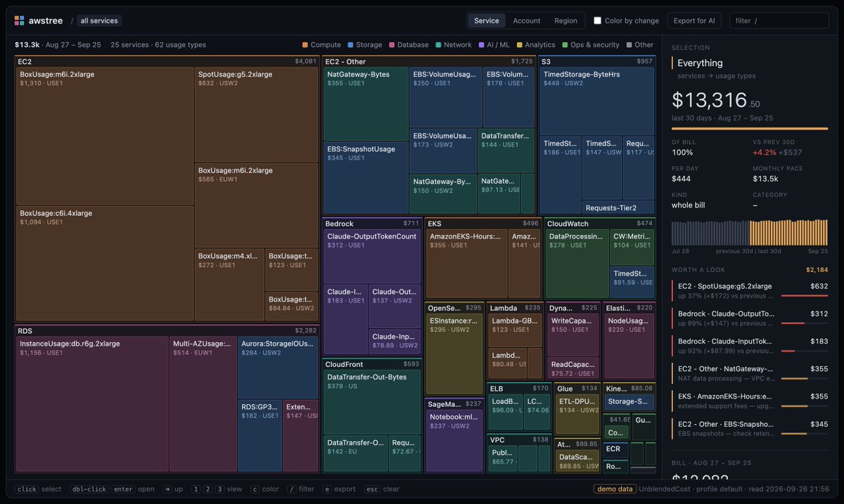Select the Bedrock service group header
This screenshot has width=844, height=504.
coord(373,224)
